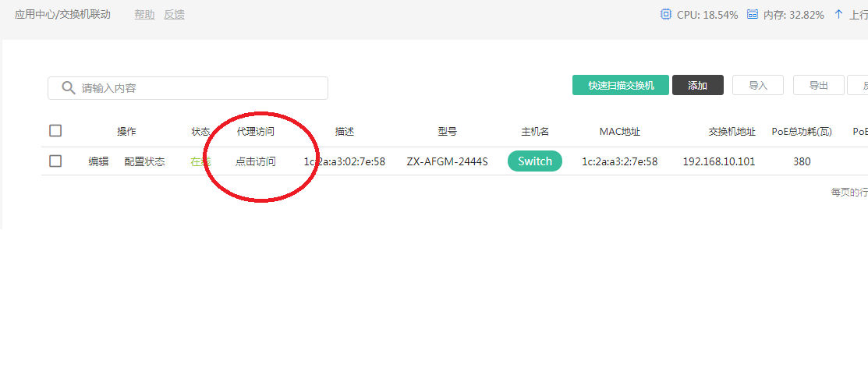Viewport: 868px width, 368px height.
Task: Click the 导出 export button
Action: point(818,86)
